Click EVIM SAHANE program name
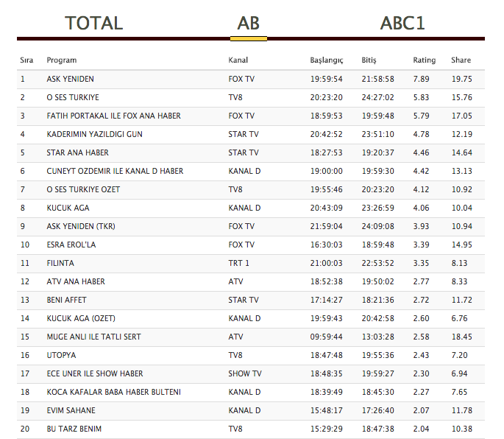 point(71,410)
